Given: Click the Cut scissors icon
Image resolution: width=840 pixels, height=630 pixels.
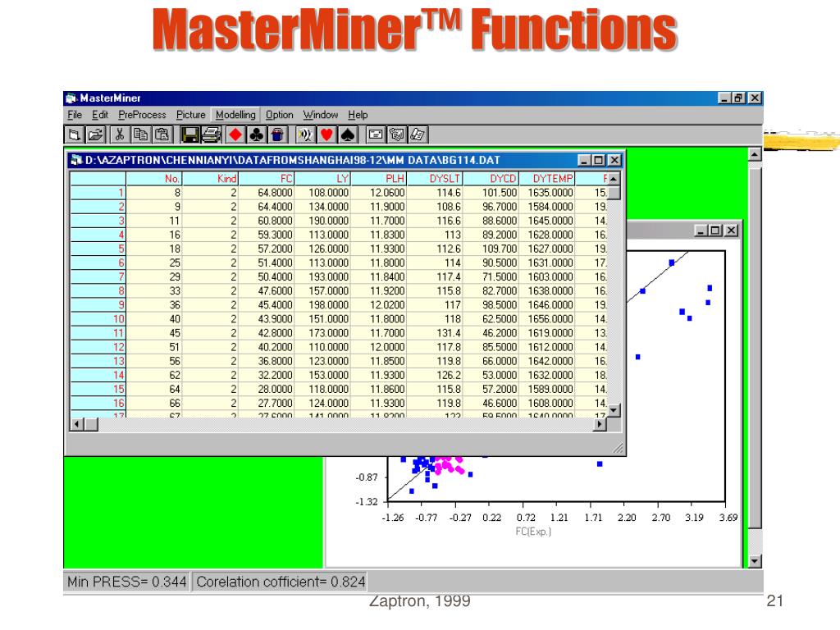Looking at the screenshot, I should coord(120,135).
